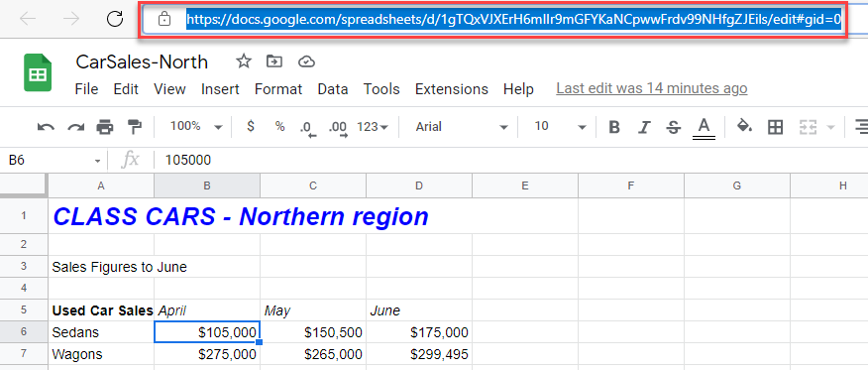Click the 'Wagons' cell

click(101, 354)
